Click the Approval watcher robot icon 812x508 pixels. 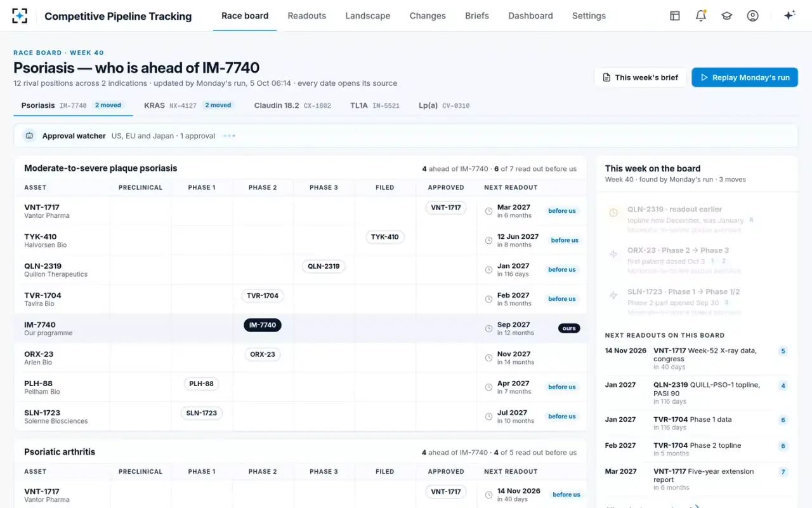tap(29, 136)
